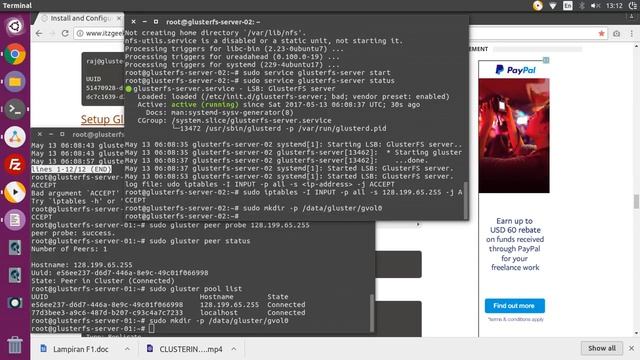Viewport: 640px width, 360px height.
Task: Launch FileZilla from the dock
Action: click(15, 164)
